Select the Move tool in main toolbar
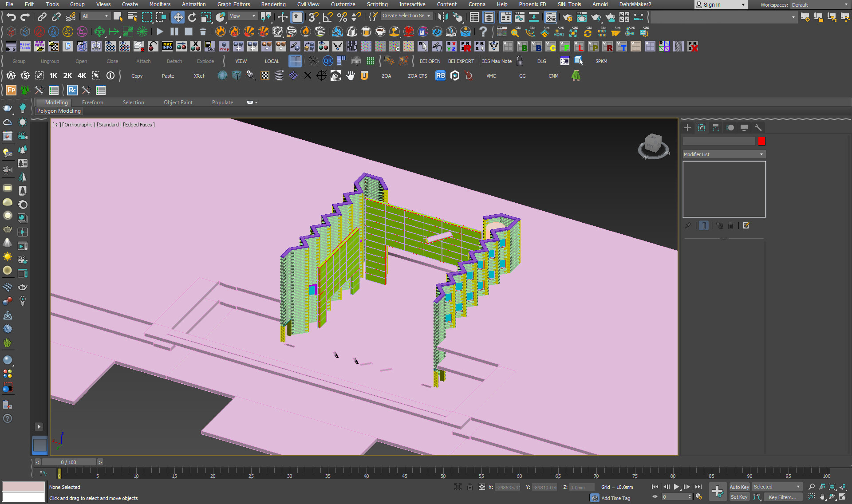The image size is (852, 504). point(177,17)
